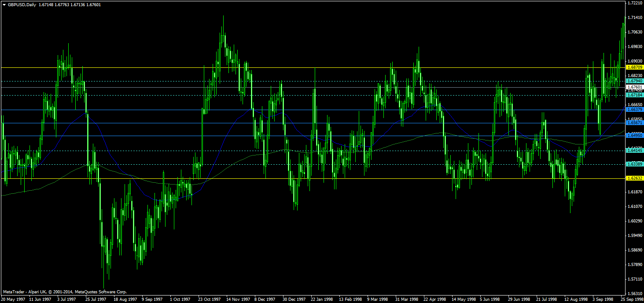Click the 1.60290 price scale value
The height and width of the screenshot is (303, 644).
point(635,221)
